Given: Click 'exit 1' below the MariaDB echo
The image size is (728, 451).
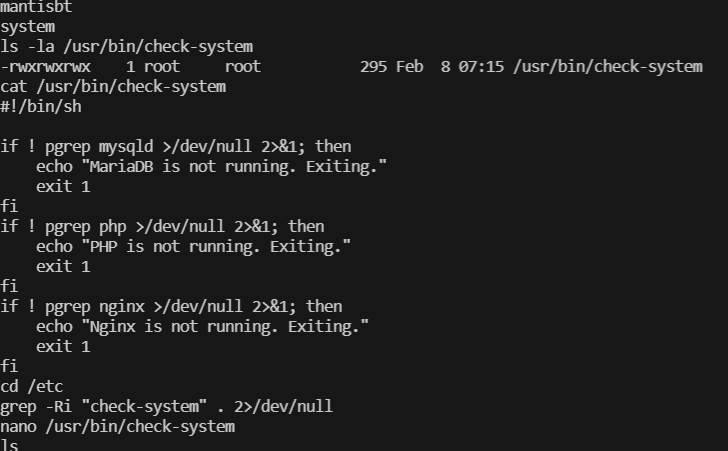Looking at the screenshot, I should (x=63, y=187).
